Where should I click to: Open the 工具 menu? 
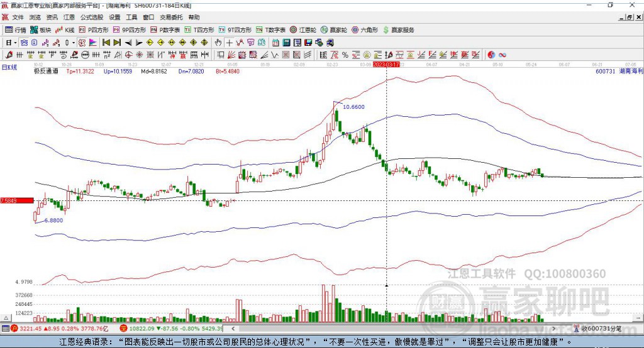[x=131, y=17]
